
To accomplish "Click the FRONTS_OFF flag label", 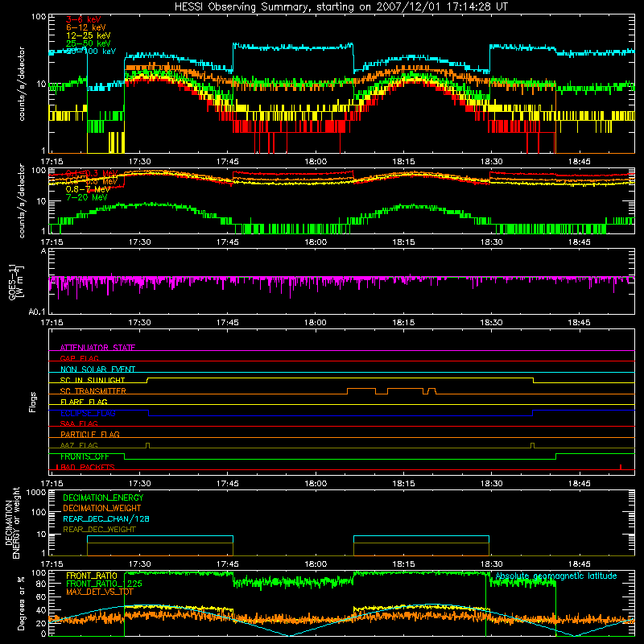I will tap(85, 456).
